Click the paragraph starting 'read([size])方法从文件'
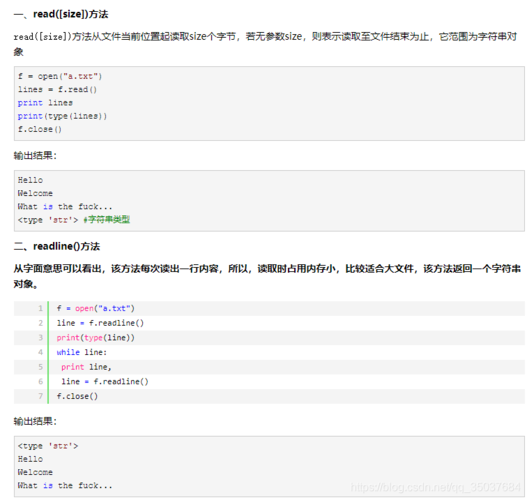This screenshot has height=500, width=527. (x=265, y=44)
